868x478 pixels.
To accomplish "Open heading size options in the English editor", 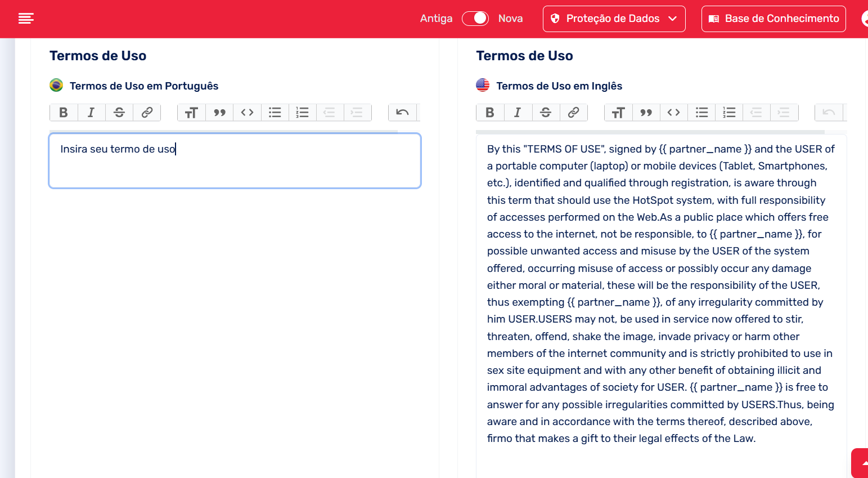I will click(x=618, y=113).
